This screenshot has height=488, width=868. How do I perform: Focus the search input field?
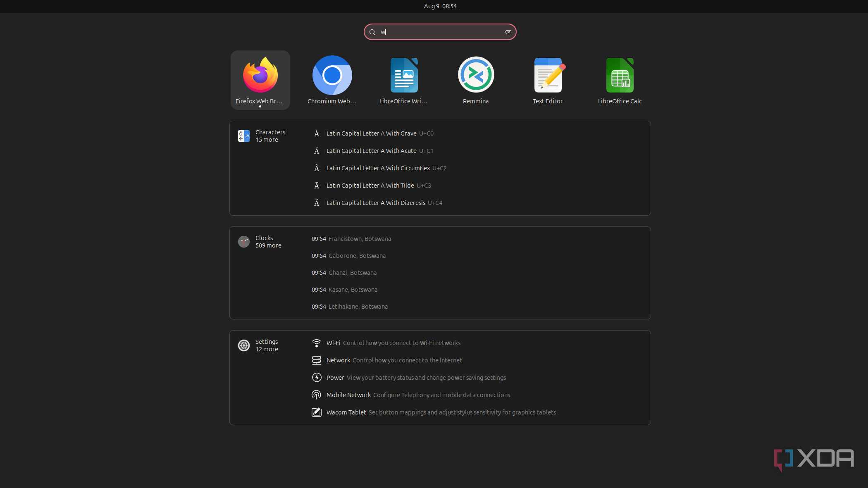click(x=440, y=32)
